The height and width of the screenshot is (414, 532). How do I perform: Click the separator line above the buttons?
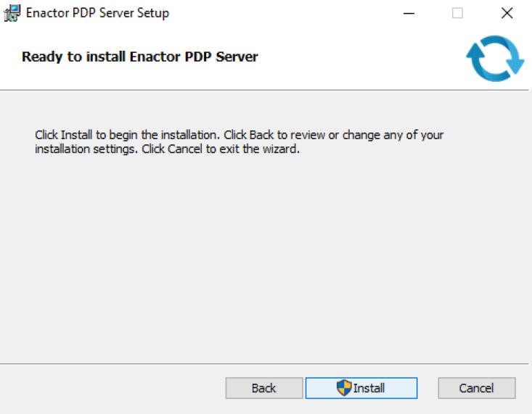click(x=266, y=364)
